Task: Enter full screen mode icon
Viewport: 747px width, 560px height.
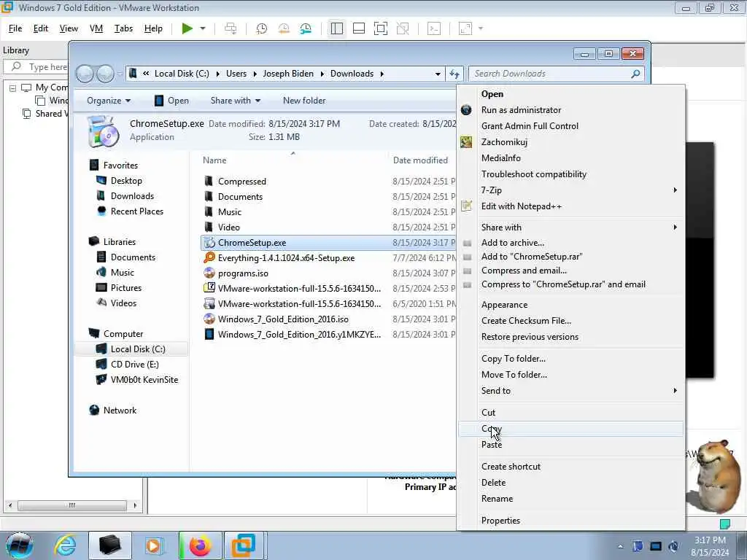Action: [x=381, y=28]
